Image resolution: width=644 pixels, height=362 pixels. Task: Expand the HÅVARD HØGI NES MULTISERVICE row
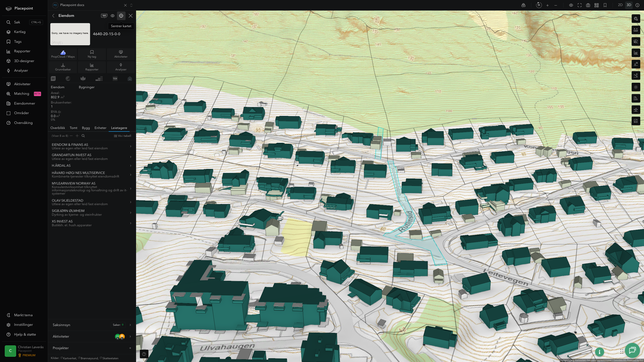92,174
